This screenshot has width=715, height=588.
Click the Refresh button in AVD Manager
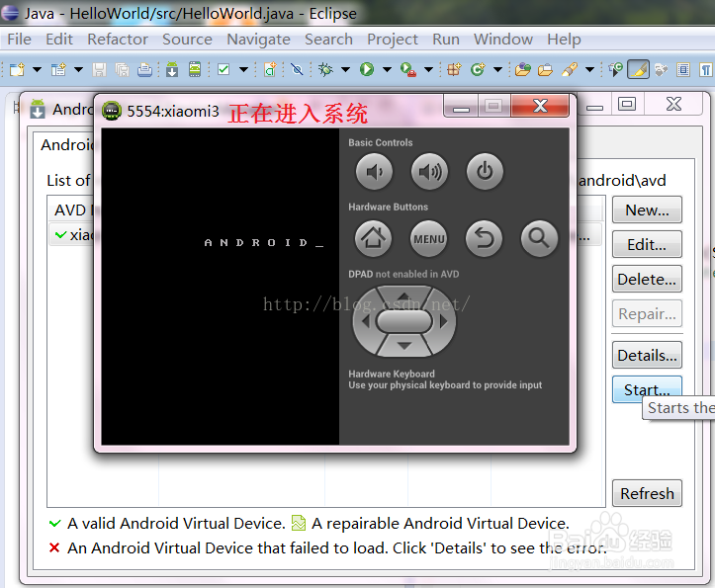coord(647,494)
